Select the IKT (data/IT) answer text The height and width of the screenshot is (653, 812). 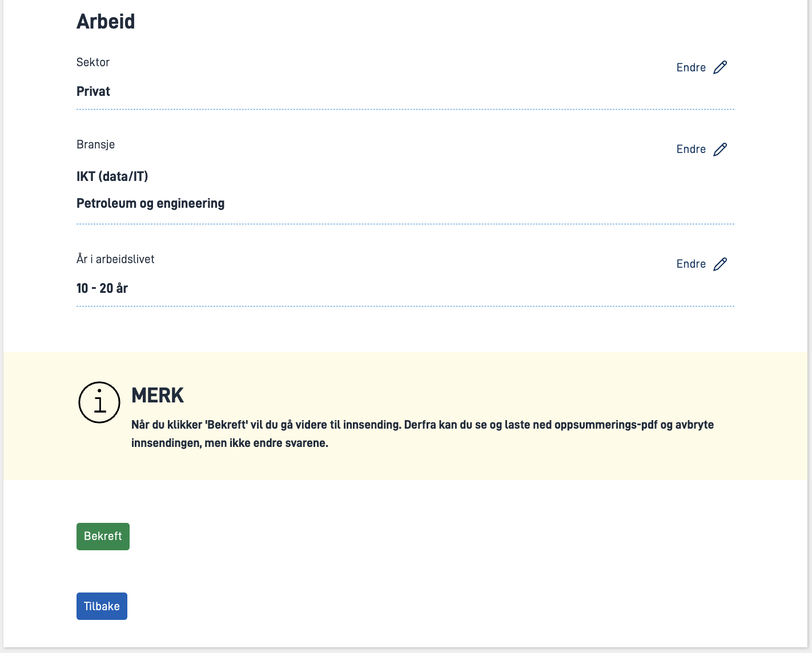[112, 176]
